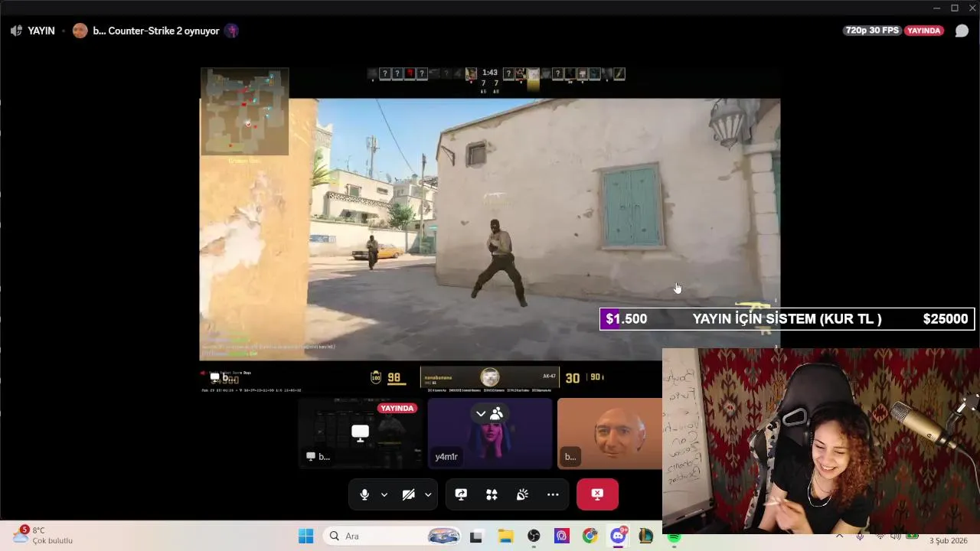Open the chat bubble icon at top right
The width and height of the screenshot is (980, 551).
(x=962, y=31)
